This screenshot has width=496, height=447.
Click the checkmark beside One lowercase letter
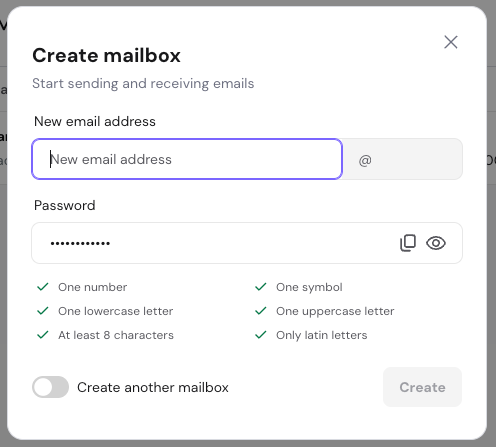(x=43, y=311)
